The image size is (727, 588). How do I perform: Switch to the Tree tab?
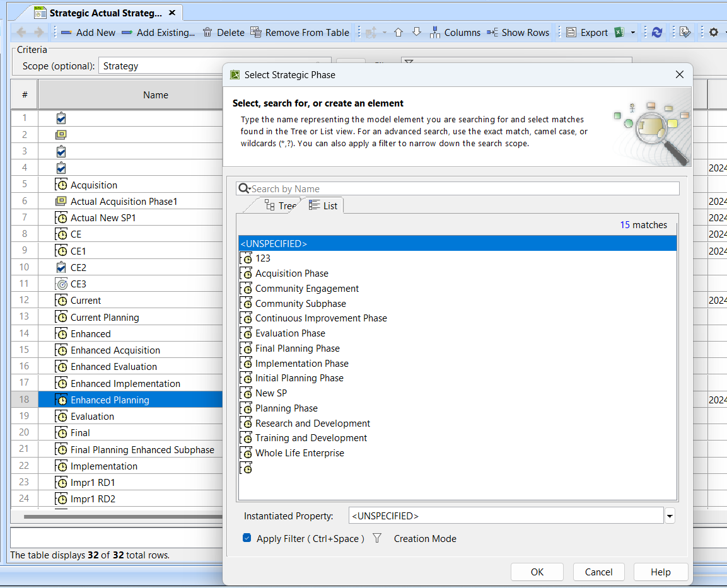point(279,206)
